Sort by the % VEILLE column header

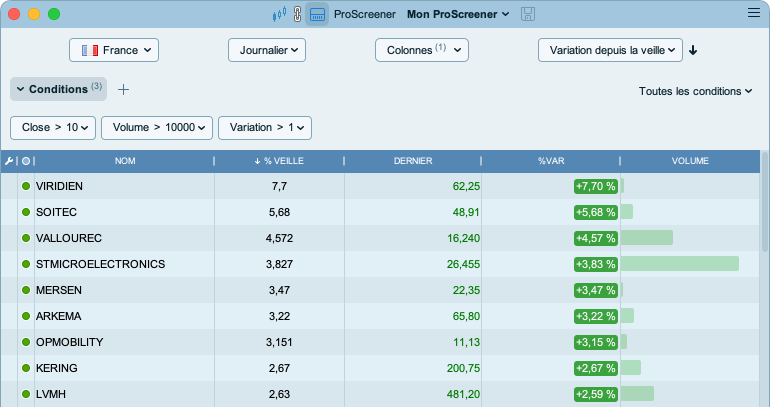click(x=279, y=161)
